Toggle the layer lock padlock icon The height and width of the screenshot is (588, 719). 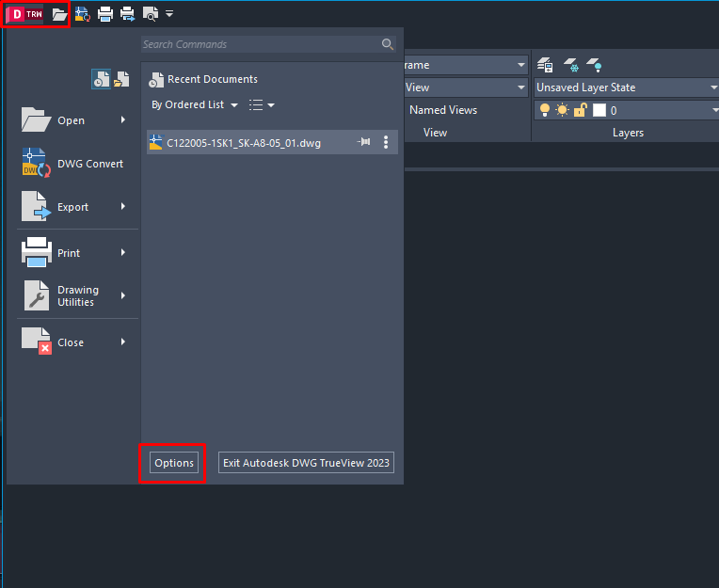pos(580,110)
